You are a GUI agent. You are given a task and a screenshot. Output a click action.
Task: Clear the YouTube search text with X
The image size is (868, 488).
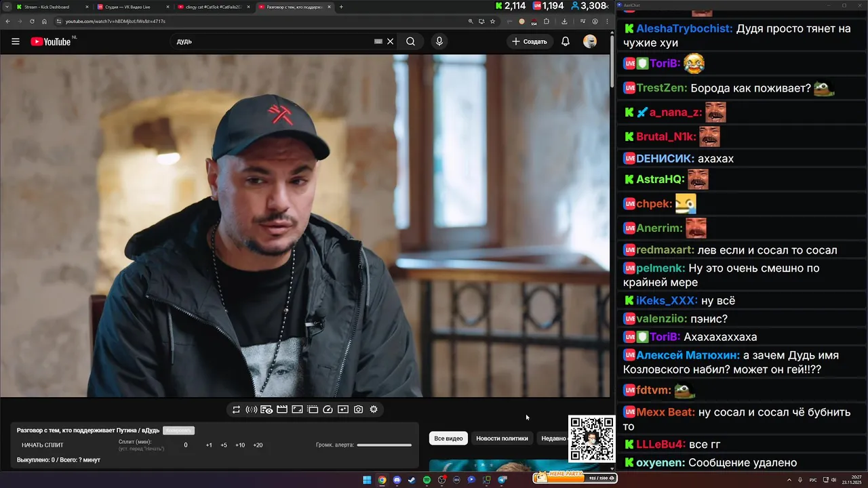pyautogui.click(x=390, y=41)
